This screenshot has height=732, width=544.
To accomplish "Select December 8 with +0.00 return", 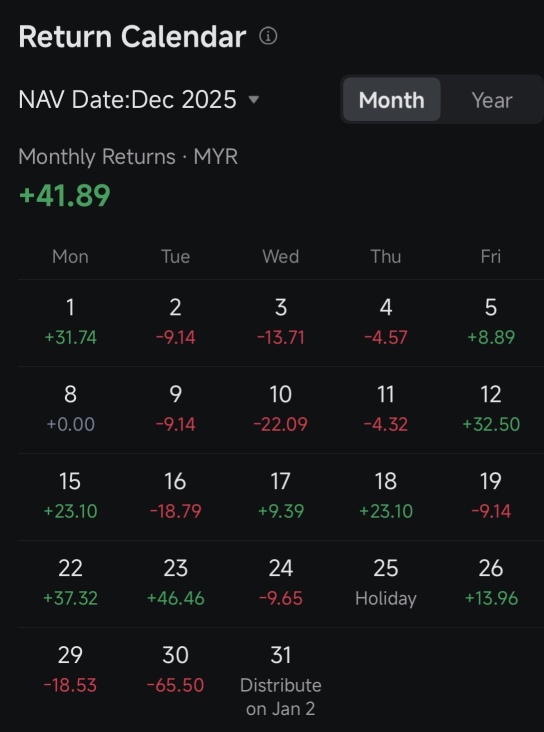I will tap(71, 409).
